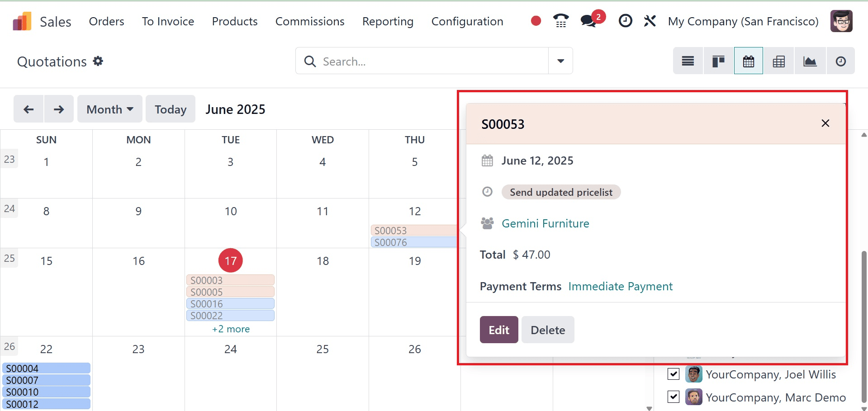This screenshot has height=411, width=868.
Task: Click week number 24 label
Action: 9,208
